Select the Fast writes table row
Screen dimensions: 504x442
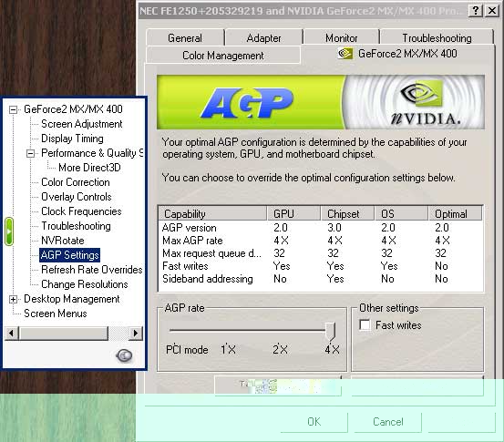321,266
